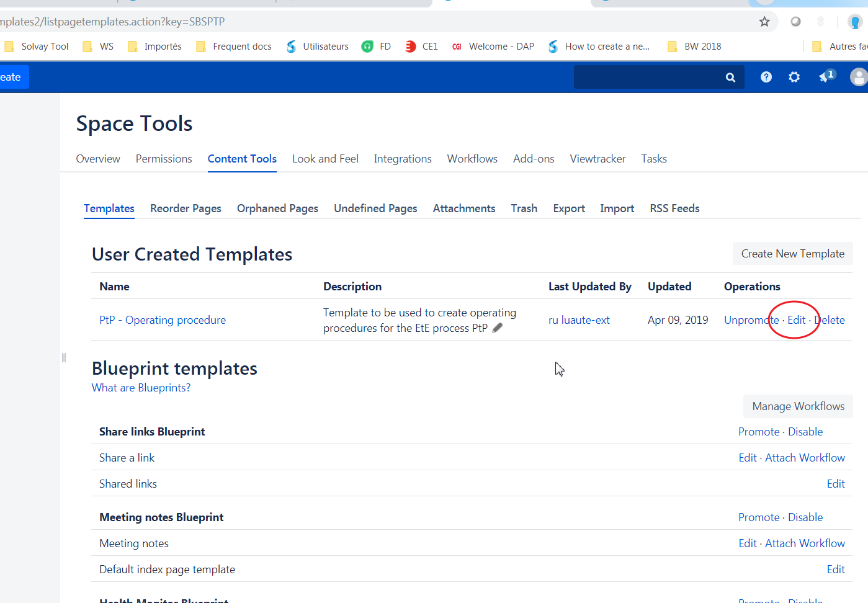Image resolution: width=868 pixels, height=603 pixels.
Task: Open the user profile avatar
Action: click(x=858, y=77)
